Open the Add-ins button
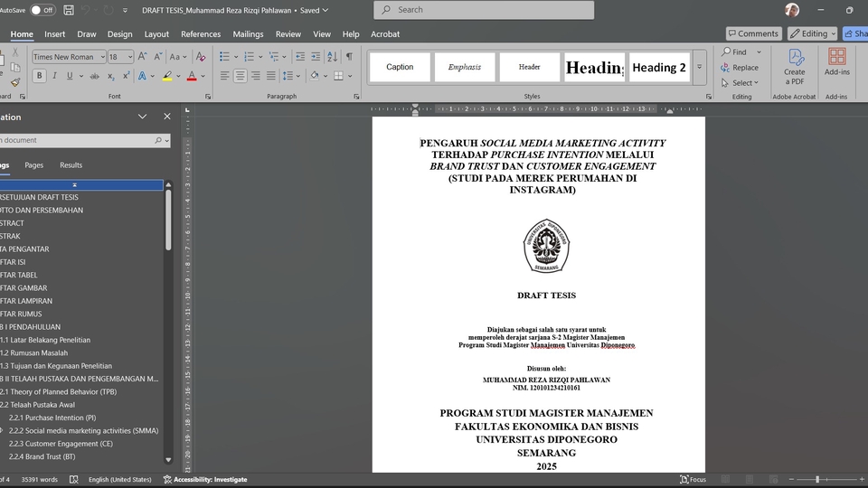868x488 pixels. [x=836, y=61]
